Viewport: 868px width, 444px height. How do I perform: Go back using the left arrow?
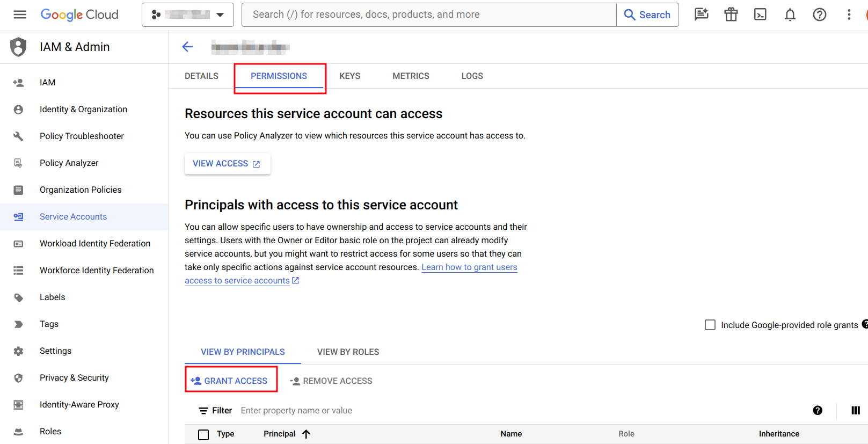click(x=187, y=47)
